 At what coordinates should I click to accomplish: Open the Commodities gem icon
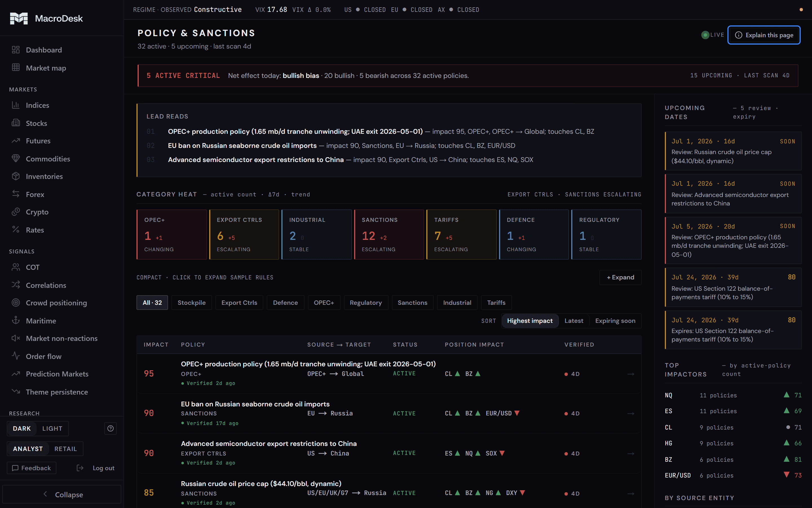pos(16,159)
